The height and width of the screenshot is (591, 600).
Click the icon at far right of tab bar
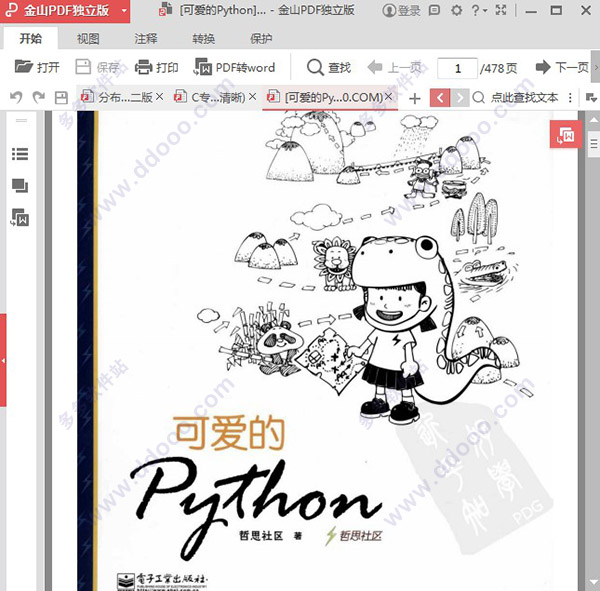pos(591,98)
